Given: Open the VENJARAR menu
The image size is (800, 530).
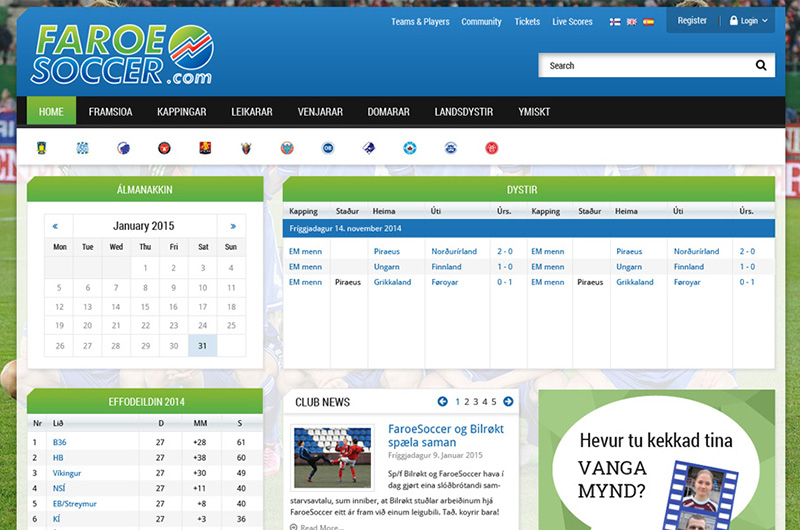Looking at the screenshot, I should (320, 112).
